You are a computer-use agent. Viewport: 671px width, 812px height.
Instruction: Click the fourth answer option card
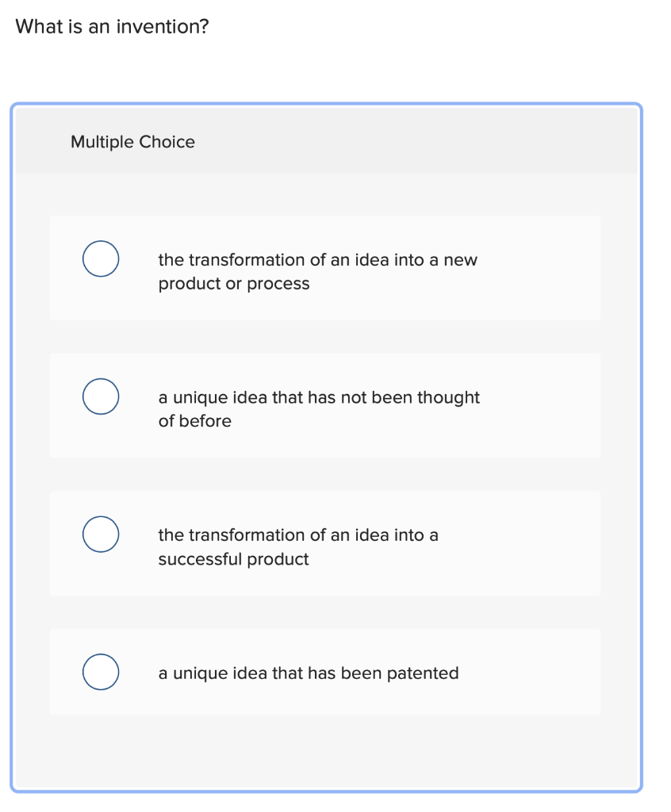[x=325, y=672]
